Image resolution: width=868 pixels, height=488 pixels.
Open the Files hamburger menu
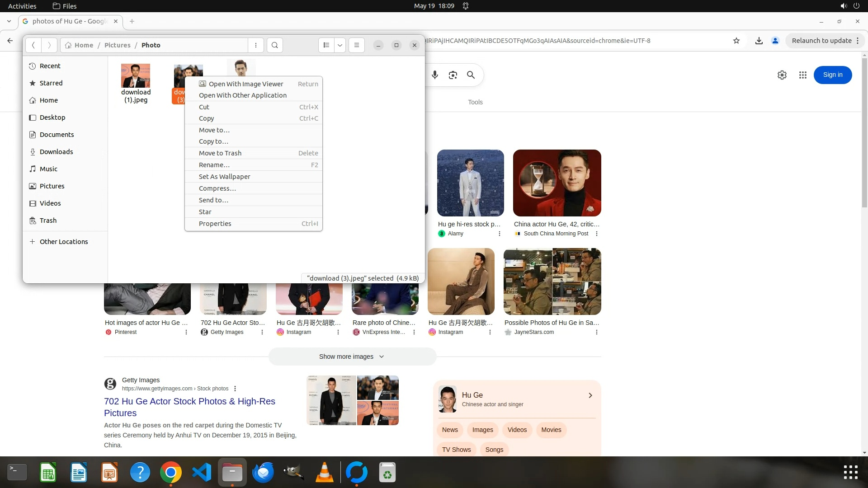(357, 45)
